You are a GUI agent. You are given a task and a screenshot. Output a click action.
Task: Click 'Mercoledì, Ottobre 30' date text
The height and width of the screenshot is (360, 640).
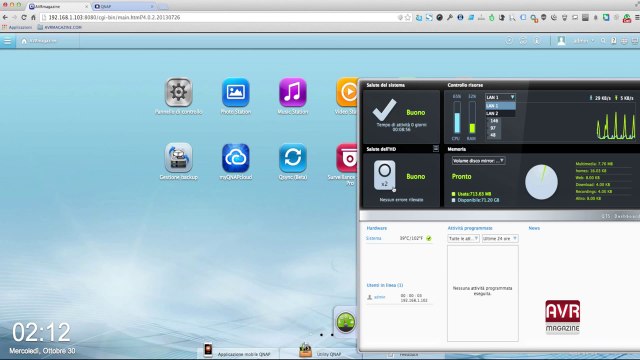42,351
